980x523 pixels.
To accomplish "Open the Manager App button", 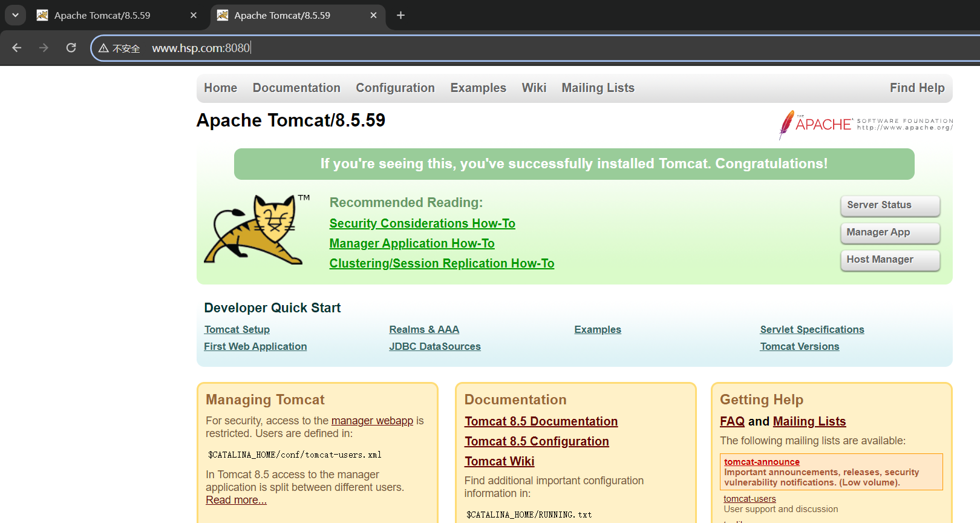I will tap(890, 232).
